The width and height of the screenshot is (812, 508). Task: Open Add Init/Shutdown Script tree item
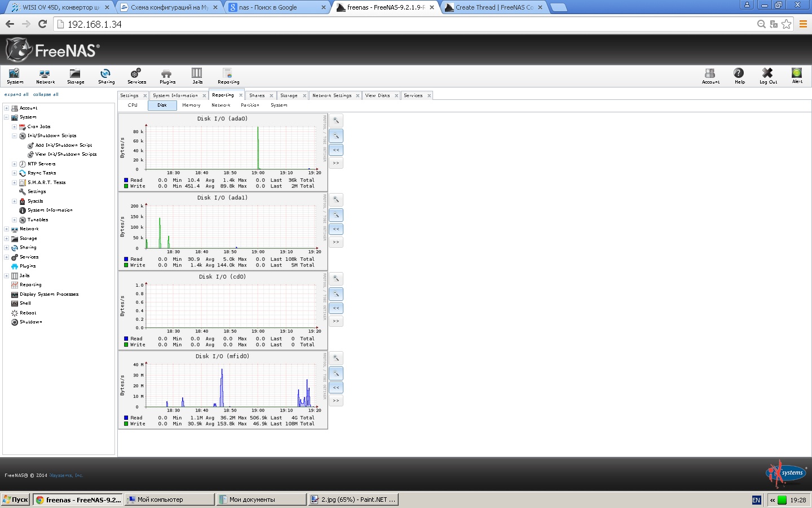point(64,145)
